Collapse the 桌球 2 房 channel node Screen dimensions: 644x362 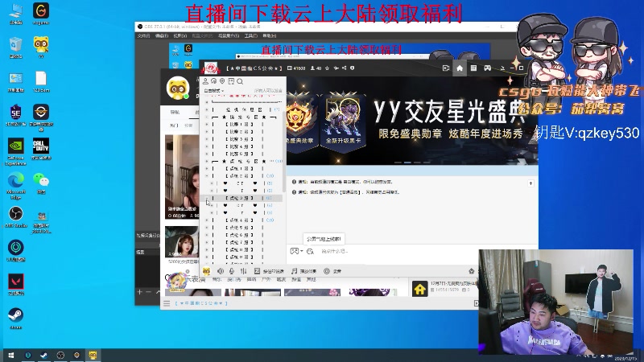click(x=207, y=176)
